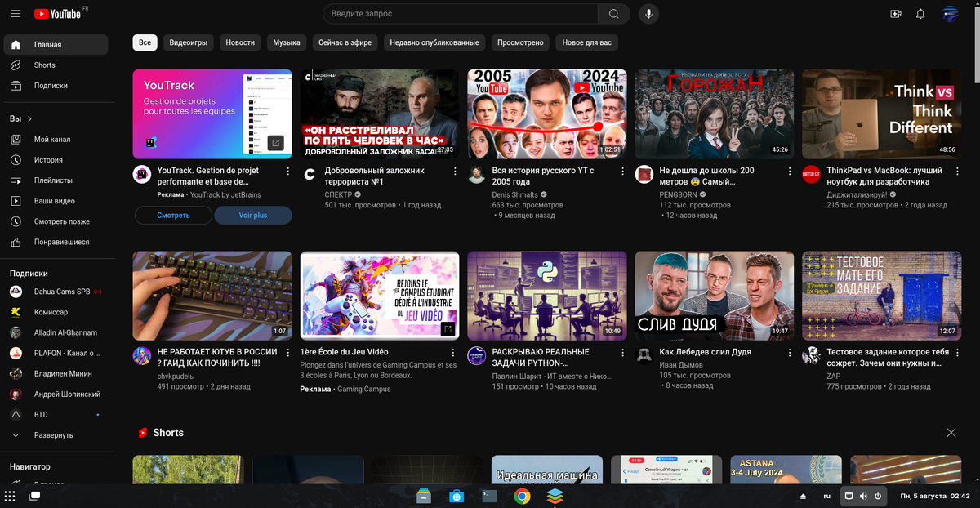The image size is (980, 508).
Task: Play the Python tasks video thumbnail
Action: [547, 296]
